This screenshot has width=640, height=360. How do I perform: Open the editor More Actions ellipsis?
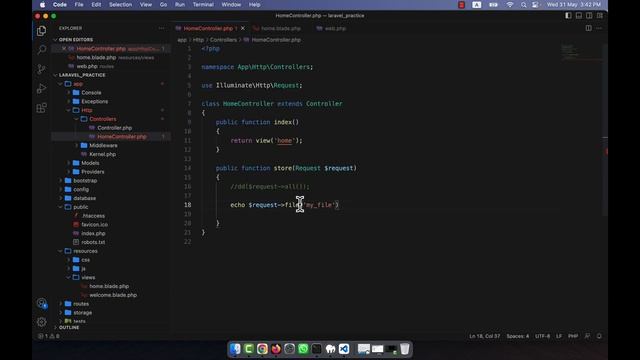click(x=599, y=28)
